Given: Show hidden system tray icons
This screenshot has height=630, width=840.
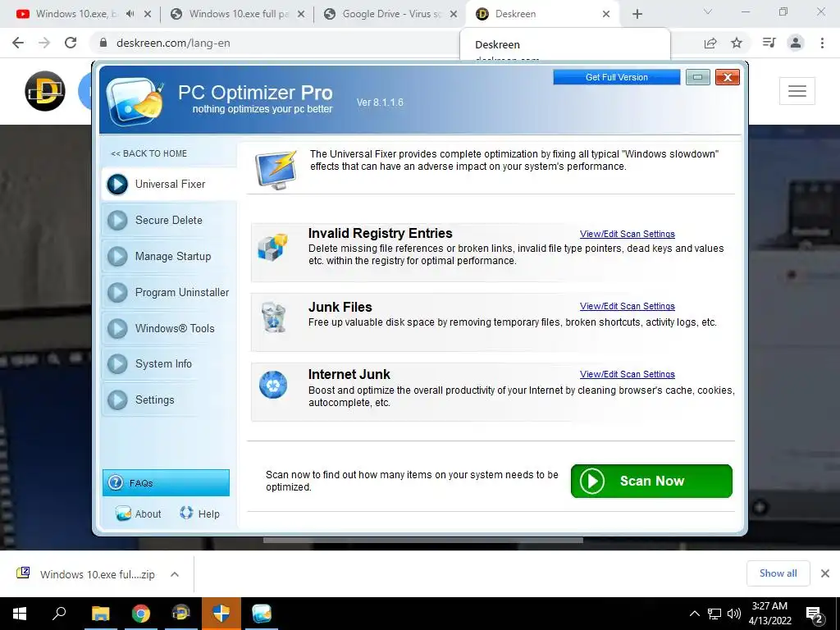Looking at the screenshot, I should click(694, 614).
